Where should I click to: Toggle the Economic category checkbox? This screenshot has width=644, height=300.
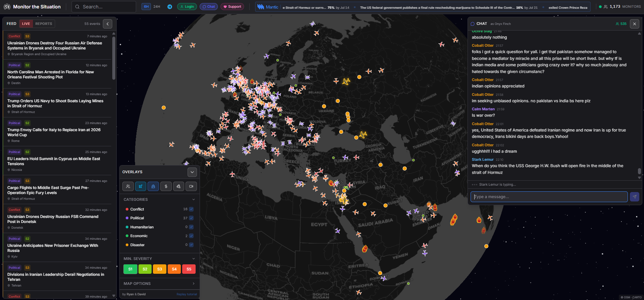tap(191, 236)
